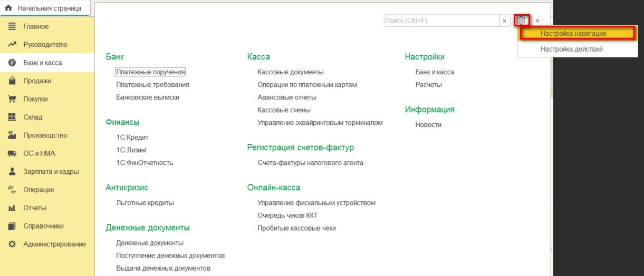The width and height of the screenshot is (644, 276).
Task: Open Банк и касса under Настройки
Action: [x=435, y=72]
